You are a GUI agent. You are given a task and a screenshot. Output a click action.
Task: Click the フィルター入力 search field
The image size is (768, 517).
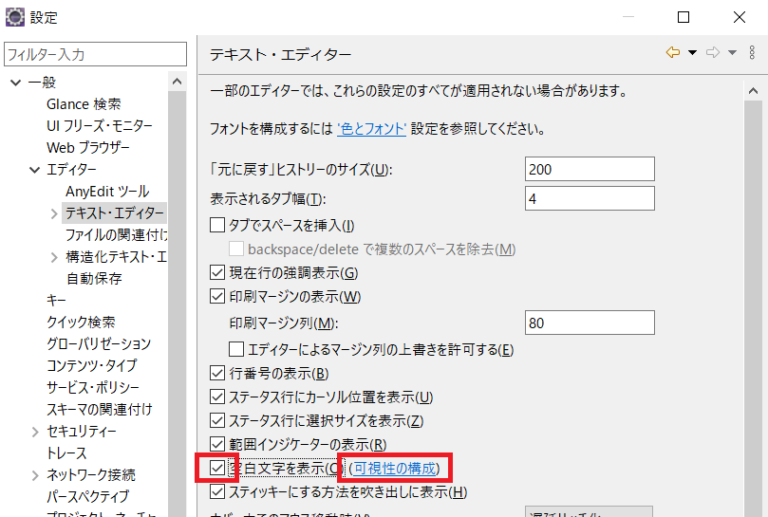coord(95,53)
